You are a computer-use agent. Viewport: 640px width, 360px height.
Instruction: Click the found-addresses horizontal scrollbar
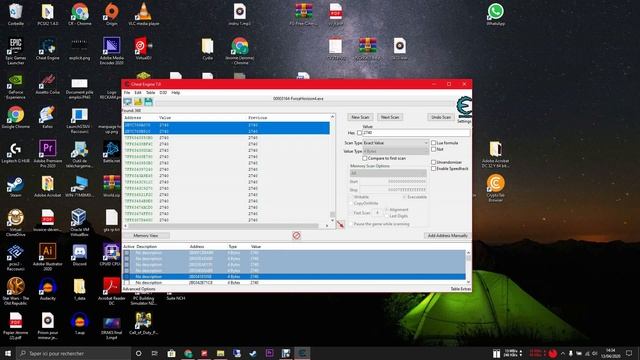coord(227,226)
